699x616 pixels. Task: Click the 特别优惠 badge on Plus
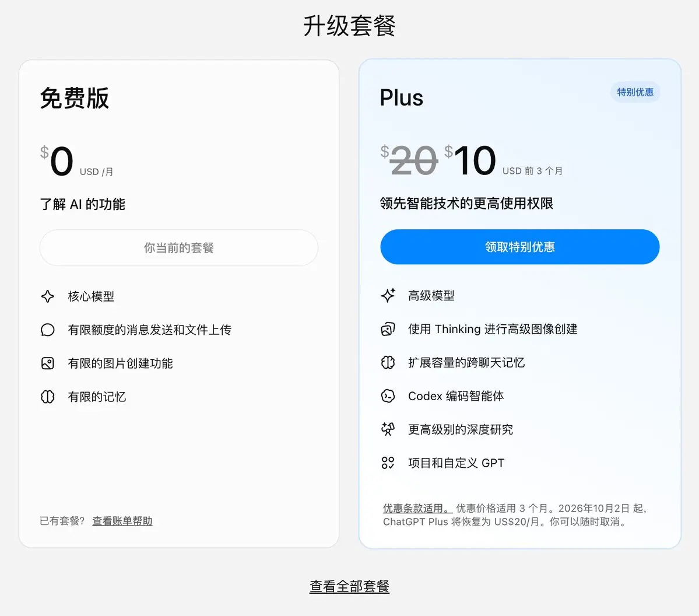635,92
